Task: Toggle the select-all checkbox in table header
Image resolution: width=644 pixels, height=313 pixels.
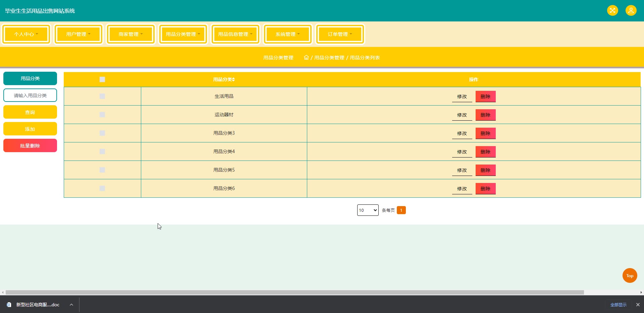Action: 102,79
